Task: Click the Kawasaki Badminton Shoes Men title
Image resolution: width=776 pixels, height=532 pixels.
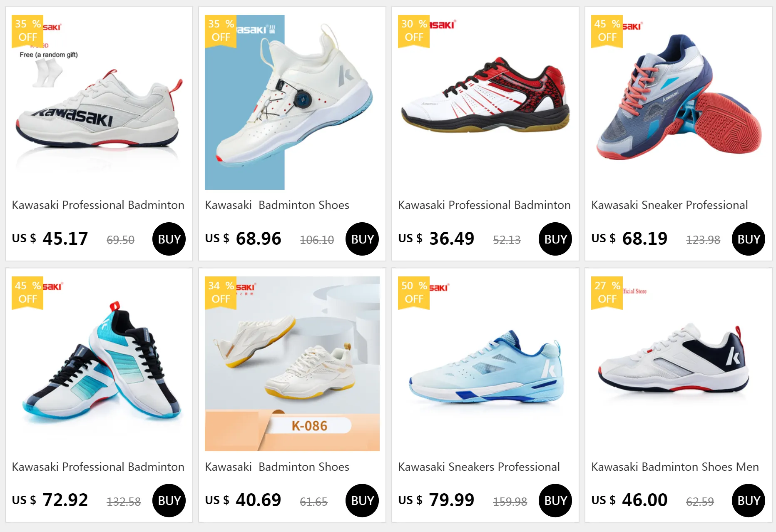Action: click(x=675, y=467)
